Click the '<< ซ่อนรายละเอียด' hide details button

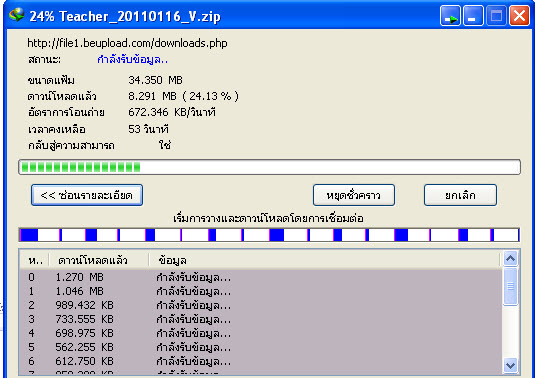(87, 195)
